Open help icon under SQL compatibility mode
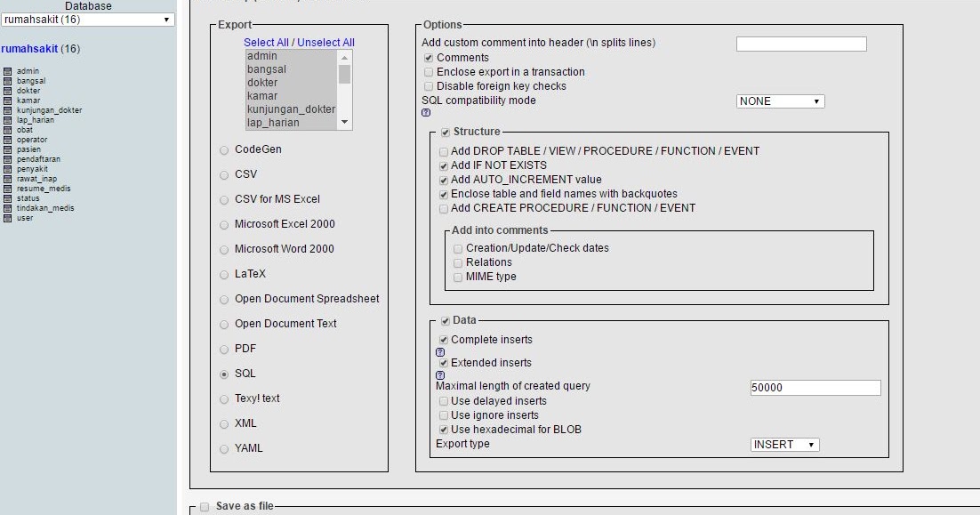Screen dimensions: 980x515 coord(426,113)
